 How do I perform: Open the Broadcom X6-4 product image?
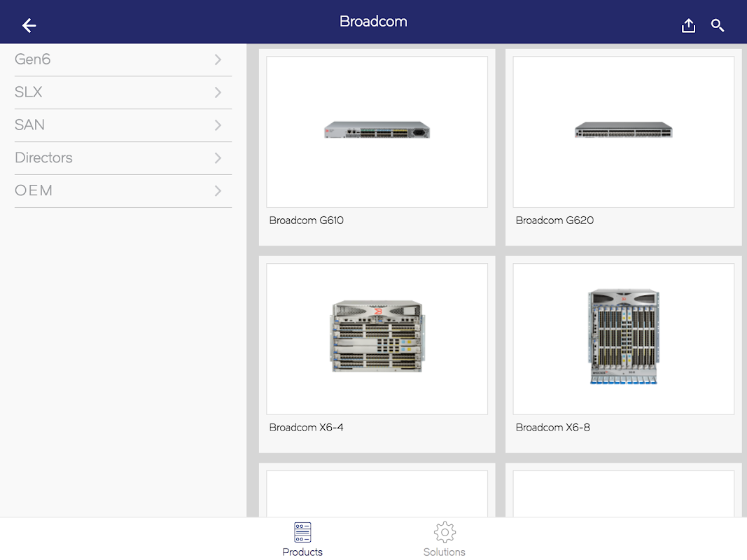point(377,339)
